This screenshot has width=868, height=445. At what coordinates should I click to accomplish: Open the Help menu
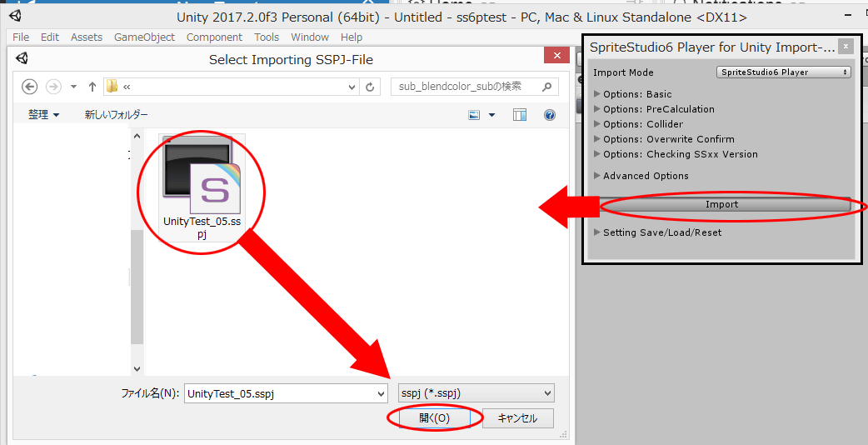[352, 37]
